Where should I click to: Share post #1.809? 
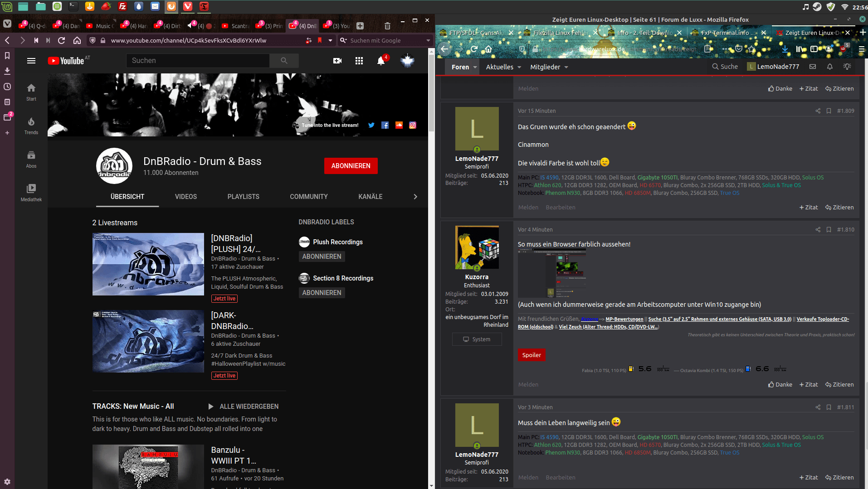818,111
